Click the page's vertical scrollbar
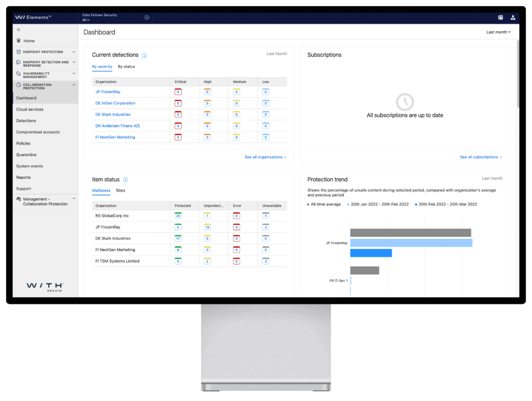Screen dimensions: 532x401 point(518,74)
